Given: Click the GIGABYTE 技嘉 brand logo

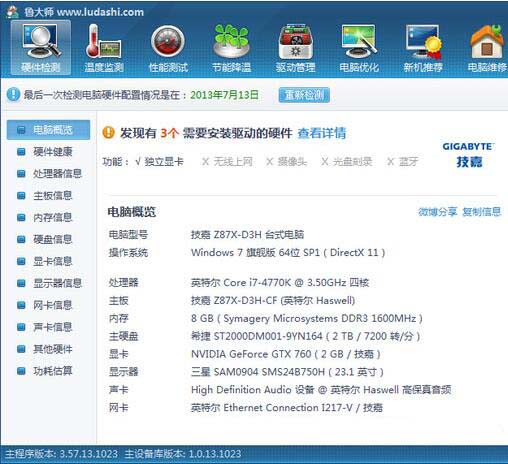Looking at the screenshot, I should click(468, 155).
